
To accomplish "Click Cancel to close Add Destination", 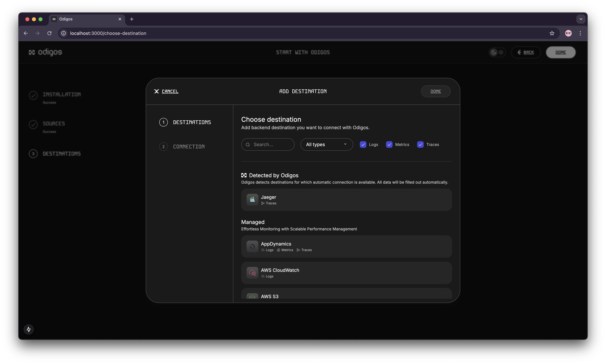I will pos(166,91).
